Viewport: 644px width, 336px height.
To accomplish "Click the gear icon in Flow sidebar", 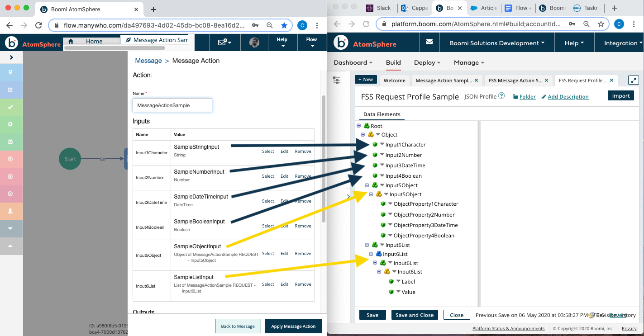I will (10, 124).
